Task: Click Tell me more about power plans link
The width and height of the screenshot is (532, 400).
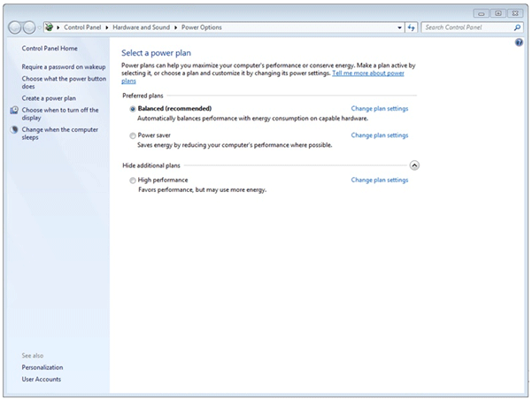Action: [x=368, y=73]
